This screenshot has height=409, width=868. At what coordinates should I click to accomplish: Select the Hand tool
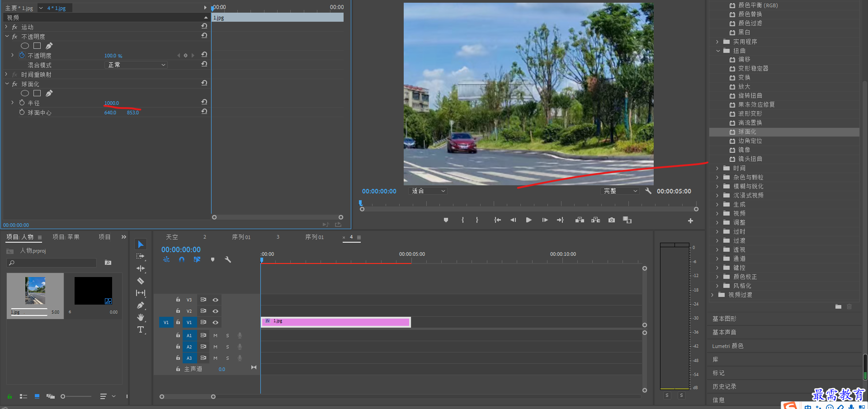tap(141, 317)
